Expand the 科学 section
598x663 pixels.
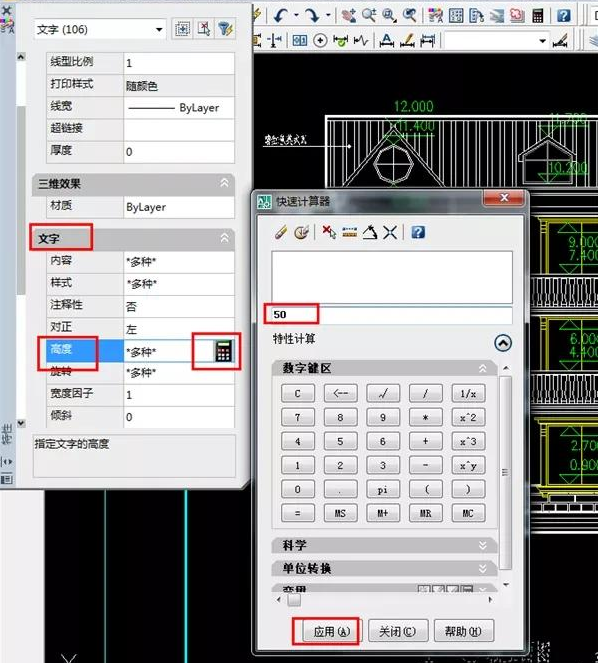[483, 545]
